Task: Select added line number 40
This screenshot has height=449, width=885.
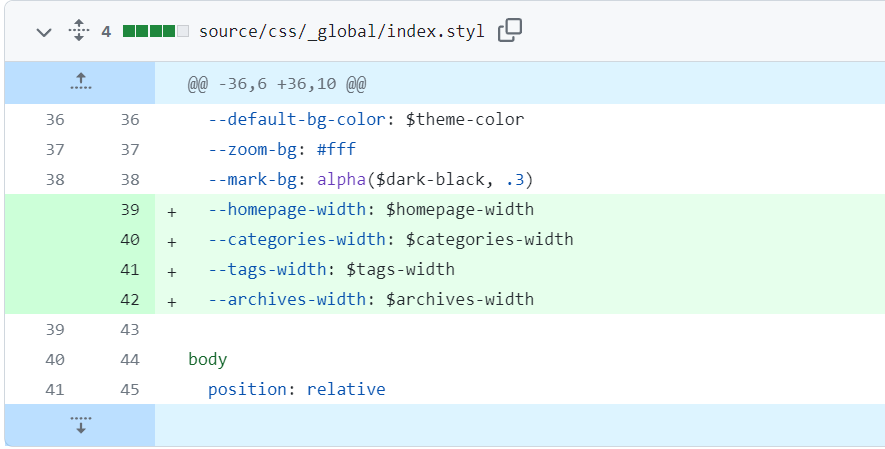Action: (x=129, y=240)
